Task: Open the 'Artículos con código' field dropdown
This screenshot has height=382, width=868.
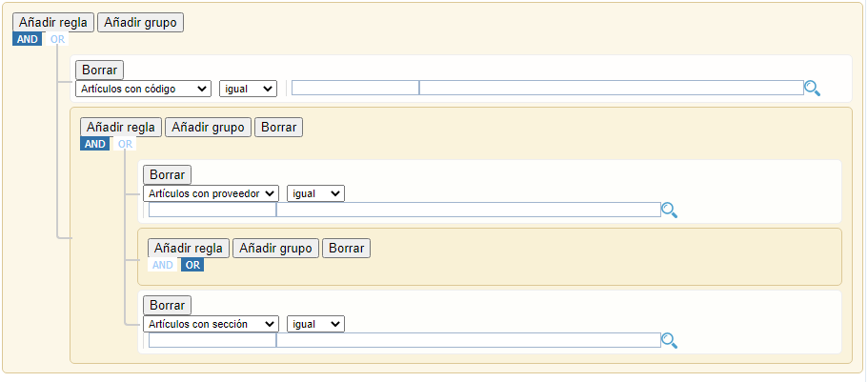Action: (143, 89)
